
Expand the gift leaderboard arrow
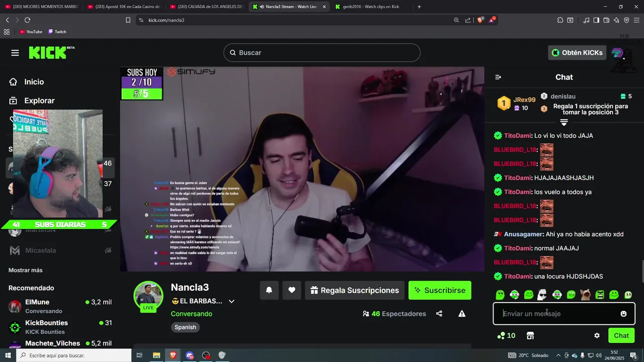[x=564, y=122]
